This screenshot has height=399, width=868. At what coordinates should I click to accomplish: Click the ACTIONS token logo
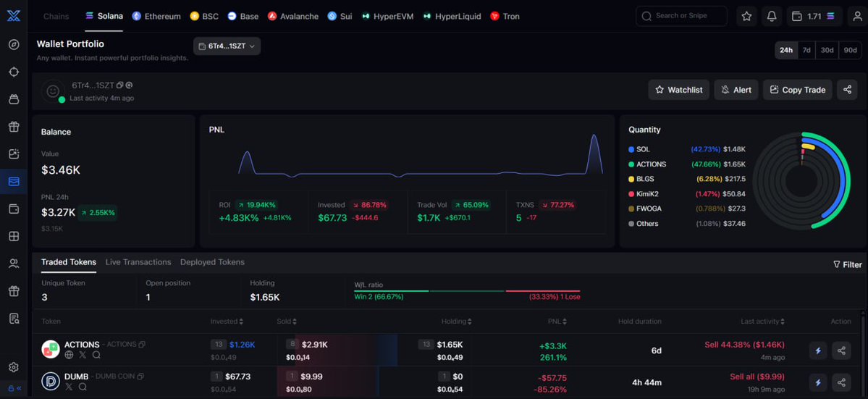pyautogui.click(x=51, y=349)
